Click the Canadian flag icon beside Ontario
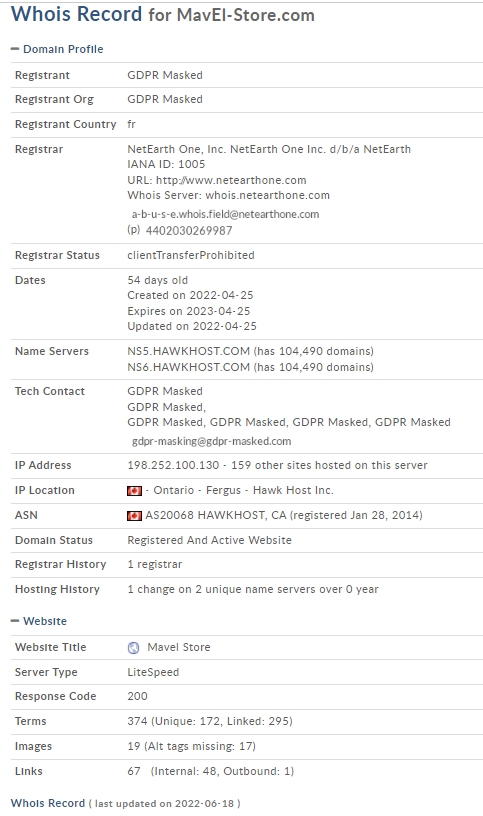 pyautogui.click(x=134, y=491)
